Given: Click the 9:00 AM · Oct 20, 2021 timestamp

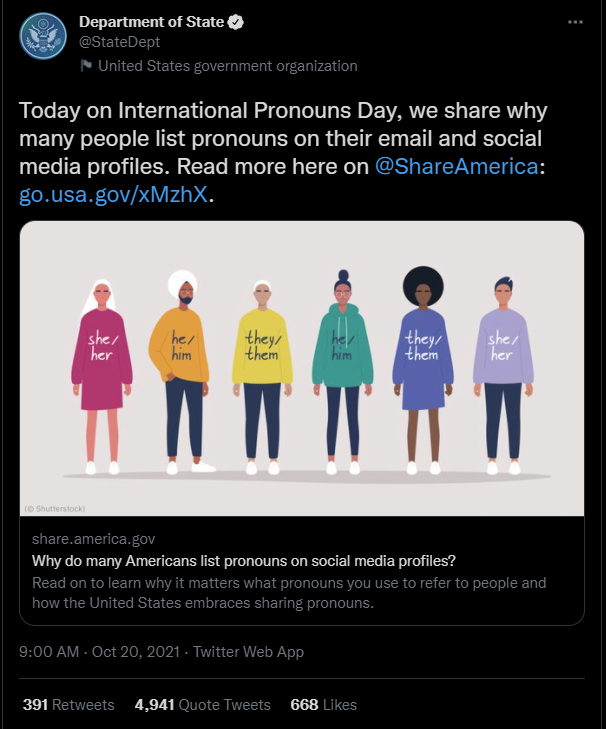Looking at the screenshot, I should click(x=100, y=652).
